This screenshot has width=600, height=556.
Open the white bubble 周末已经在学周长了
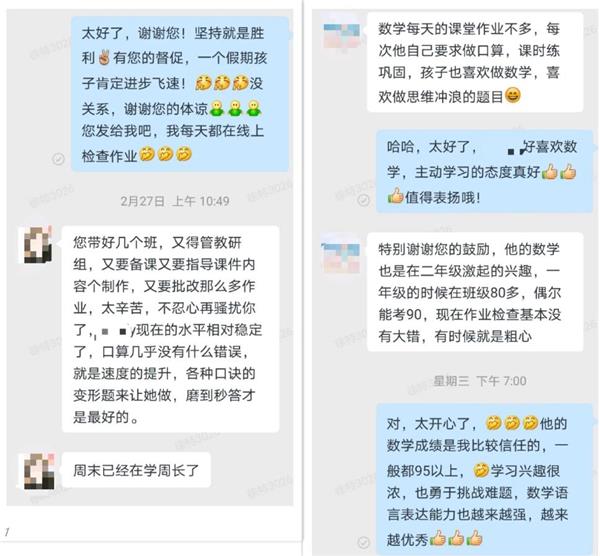(136, 470)
